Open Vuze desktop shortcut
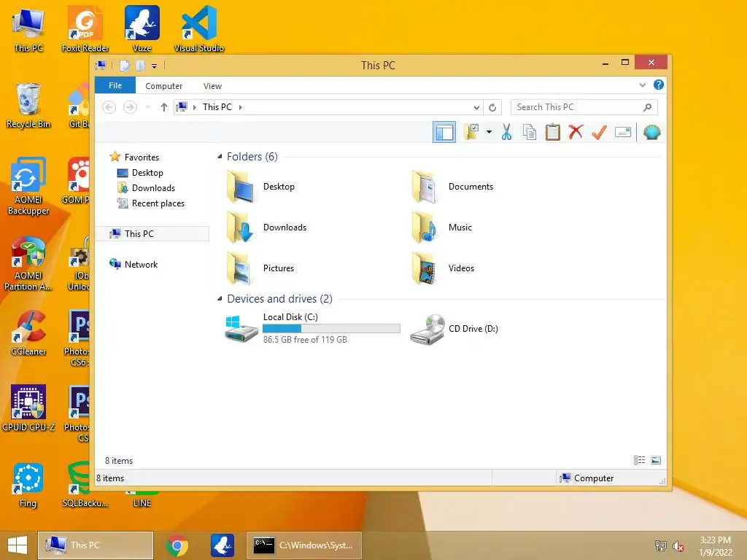Screen dimensions: 747x560 (142, 29)
